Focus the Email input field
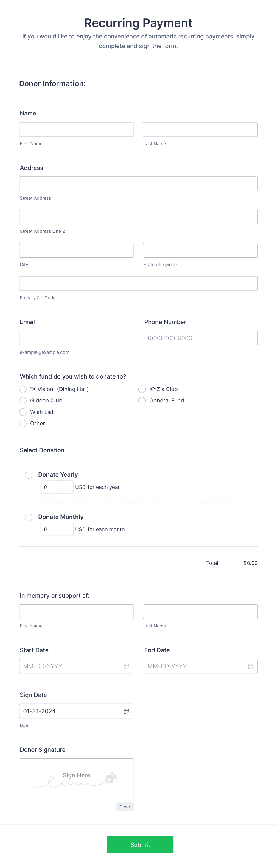 [76, 338]
